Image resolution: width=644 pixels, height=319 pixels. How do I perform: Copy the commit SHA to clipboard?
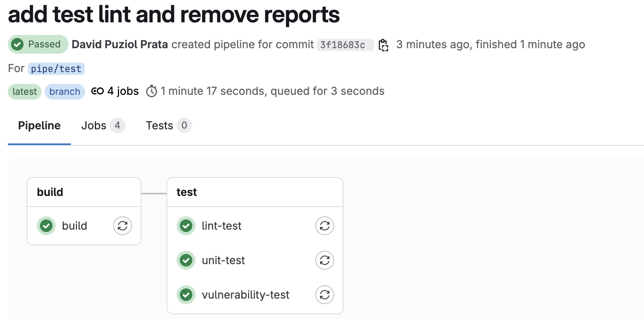[x=384, y=45]
